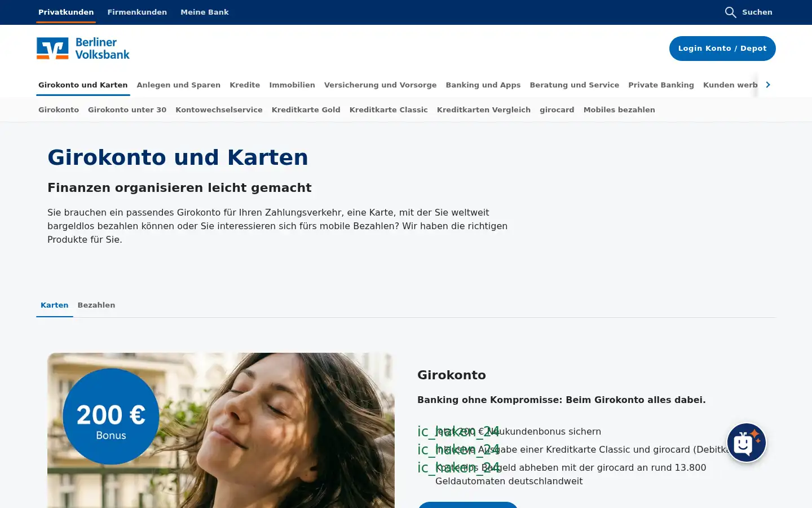Click the Berliner Volksbank logo

pyautogui.click(x=83, y=49)
